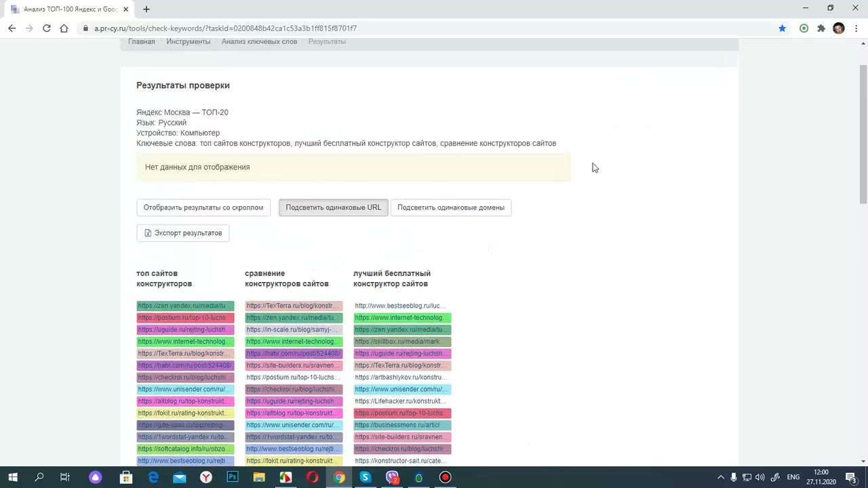Open bestseoblog.ru link atop third column
Image resolution: width=868 pixels, height=488 pixels.
tap(402, 306)
